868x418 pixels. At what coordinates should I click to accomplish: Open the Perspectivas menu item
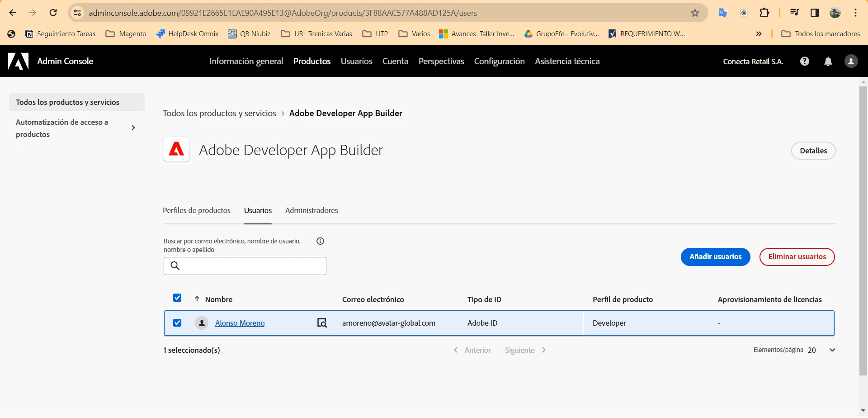[x=441, y=61]
